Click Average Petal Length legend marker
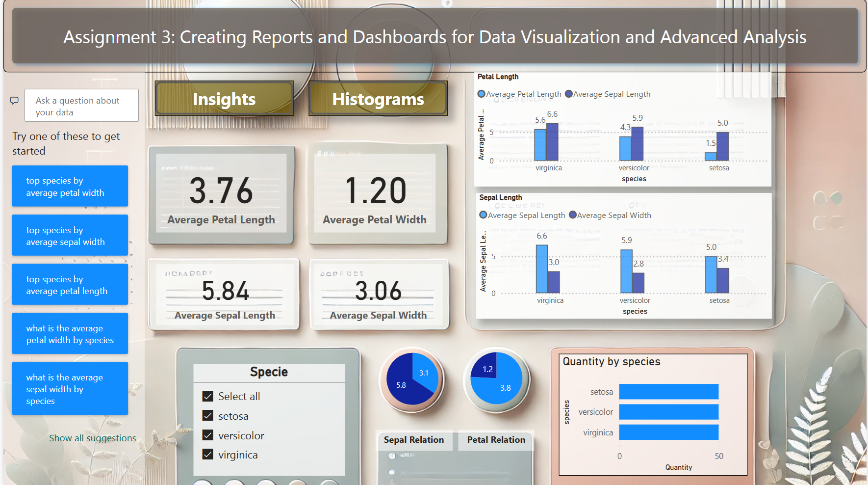The width and height of the screenshot is (868, 485). click(482, 94)
